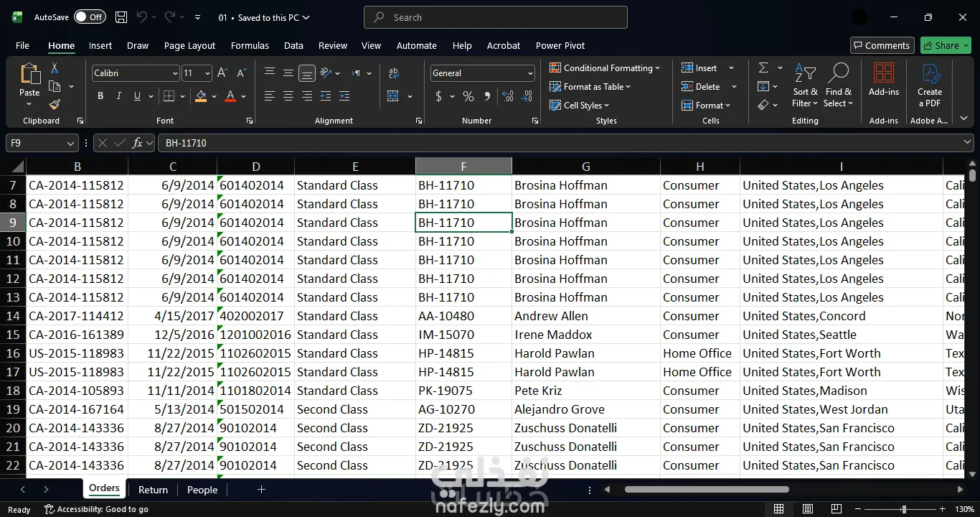This screenshot has width=980, height=517.
Task: Click Format cells button in Cells group
Action: point(706,106)
